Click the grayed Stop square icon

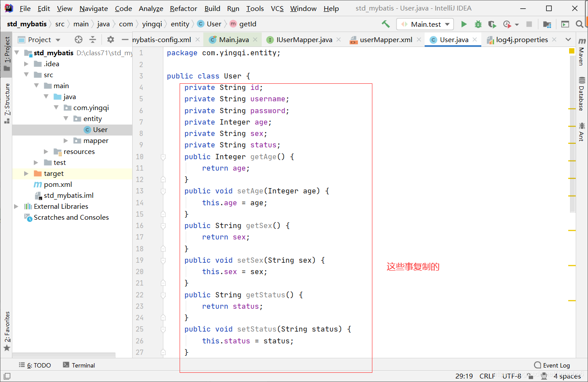[529, 24]
